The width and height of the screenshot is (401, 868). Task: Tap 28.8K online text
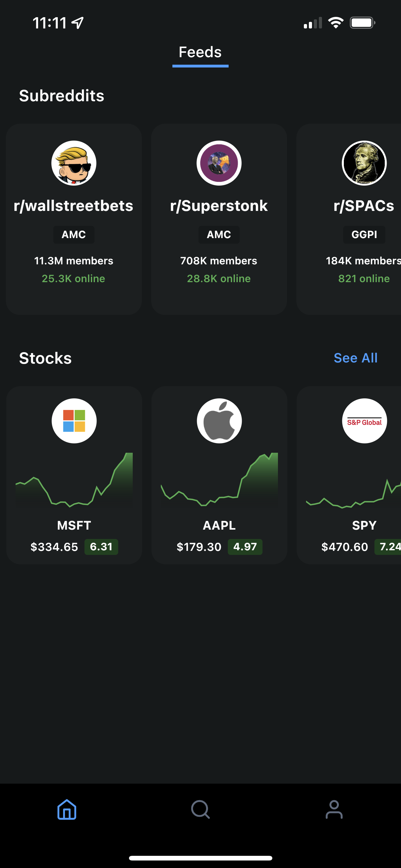219,279
